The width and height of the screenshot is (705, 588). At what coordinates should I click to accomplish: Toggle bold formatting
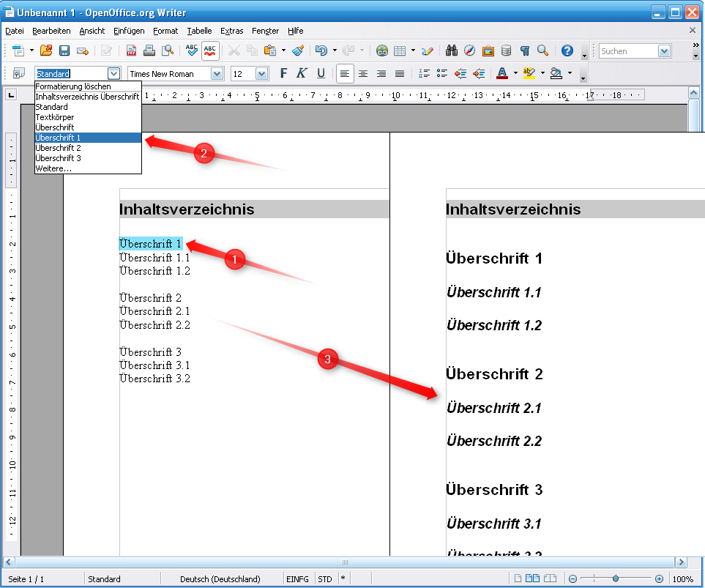coord(283,73)
